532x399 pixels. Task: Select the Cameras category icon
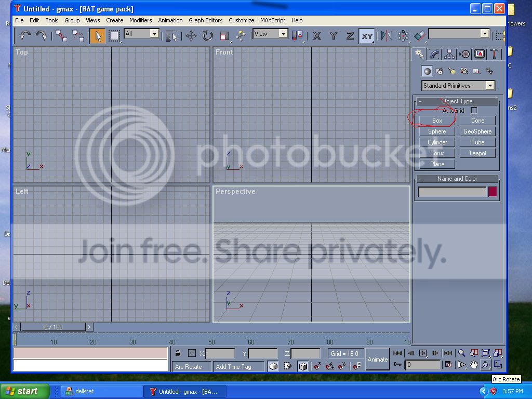click(x=464, y=71)
